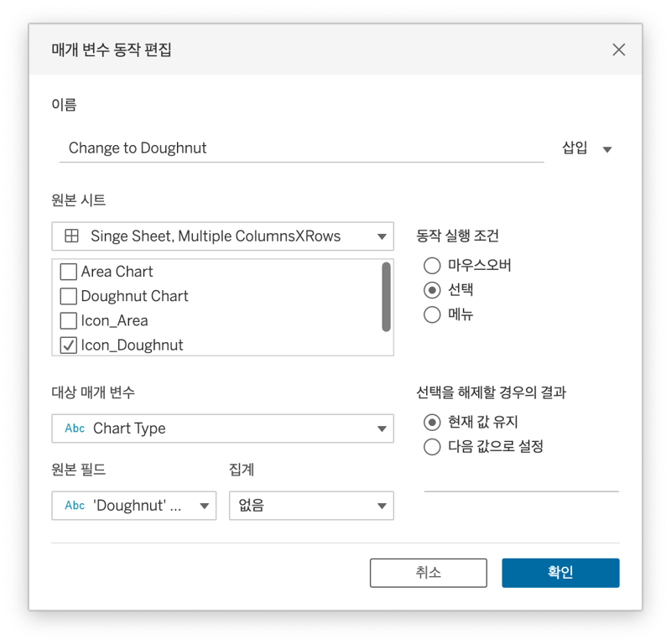Open the source sheet dropdown

coord(382,236)
